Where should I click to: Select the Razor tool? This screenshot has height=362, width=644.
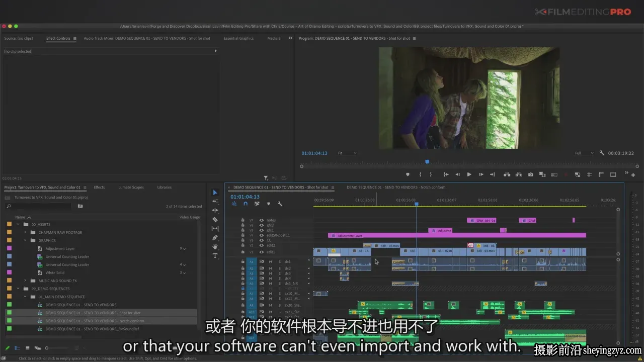point(215,220)
